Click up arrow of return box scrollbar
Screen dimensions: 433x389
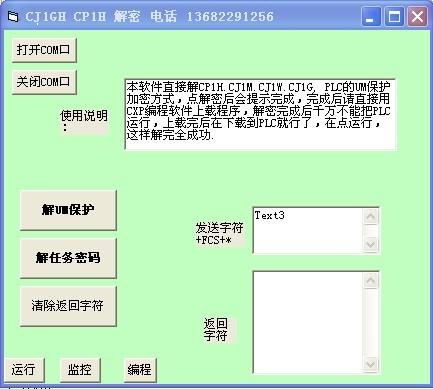tap(371, 280)
